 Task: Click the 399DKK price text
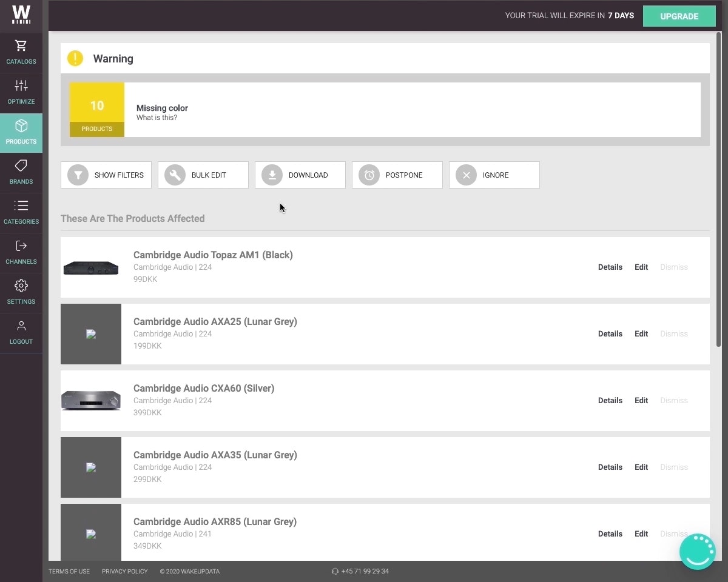(x=147, y=413)
